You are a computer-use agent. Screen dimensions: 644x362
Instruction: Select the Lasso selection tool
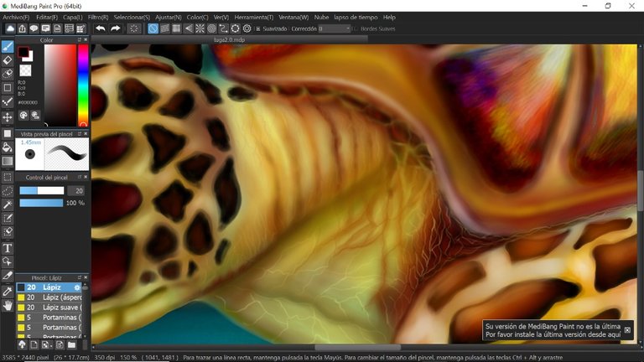8,191
